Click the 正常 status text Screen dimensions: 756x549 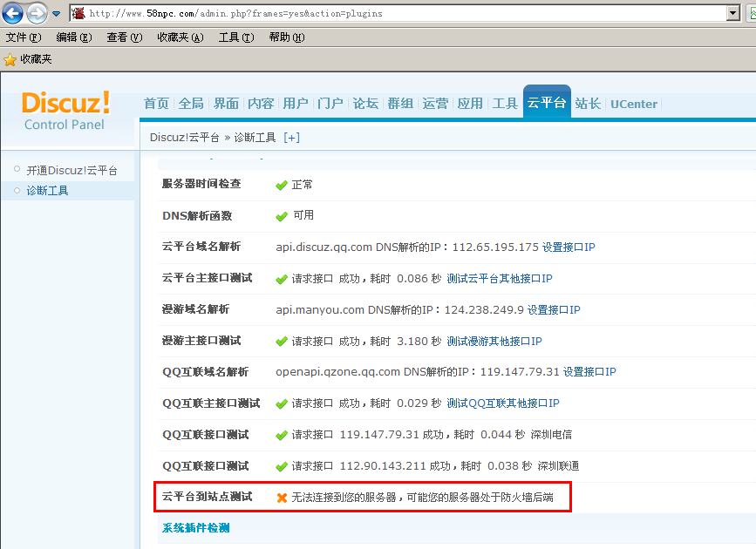click(302, 185)
